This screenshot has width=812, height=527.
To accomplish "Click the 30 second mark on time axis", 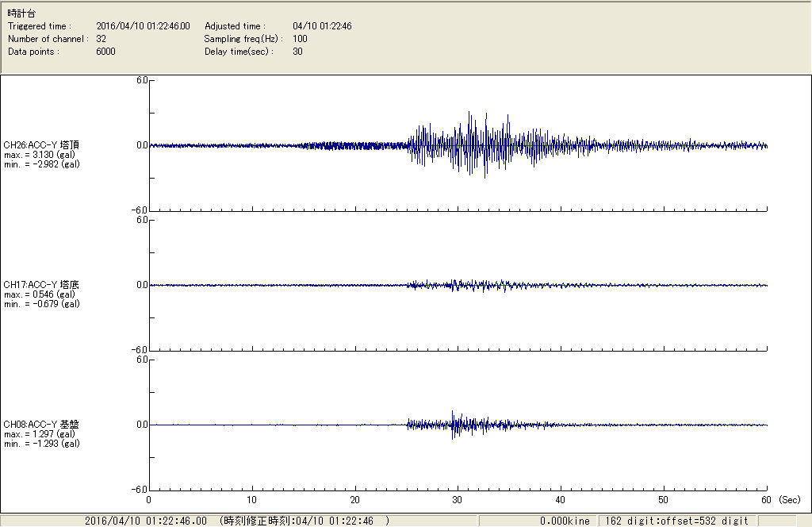I will (x=457, y=500).
